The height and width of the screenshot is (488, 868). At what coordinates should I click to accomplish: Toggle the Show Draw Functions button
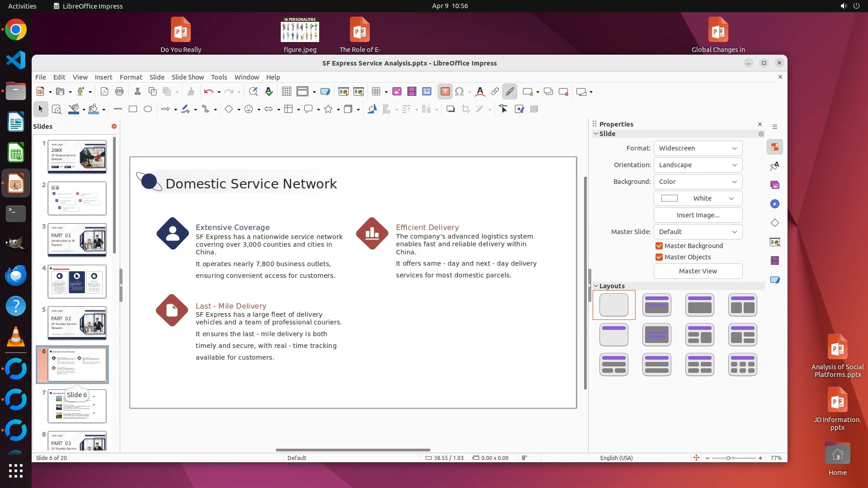coord(509,92)
